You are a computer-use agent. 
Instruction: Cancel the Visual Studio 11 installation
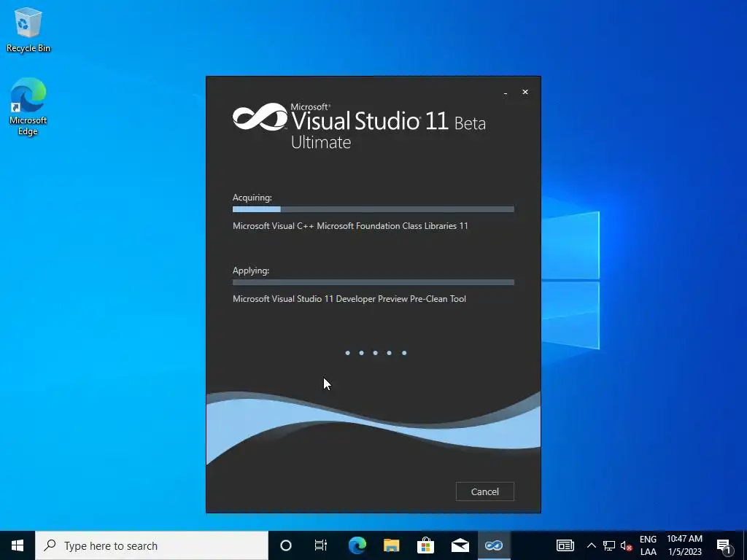[x=484, y=491]
